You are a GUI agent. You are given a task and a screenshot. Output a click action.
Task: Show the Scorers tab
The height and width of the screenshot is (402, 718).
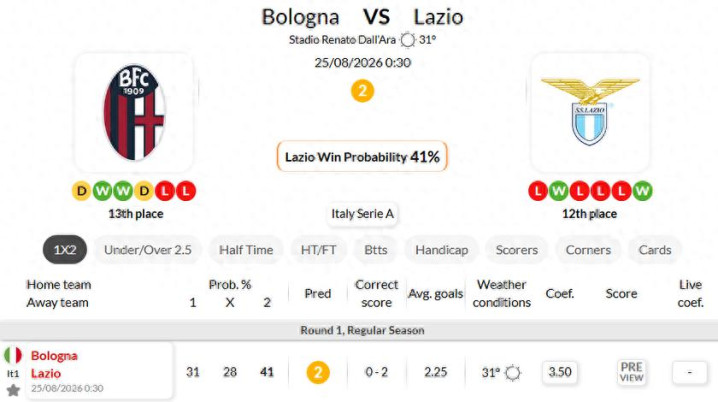[517, 250]
